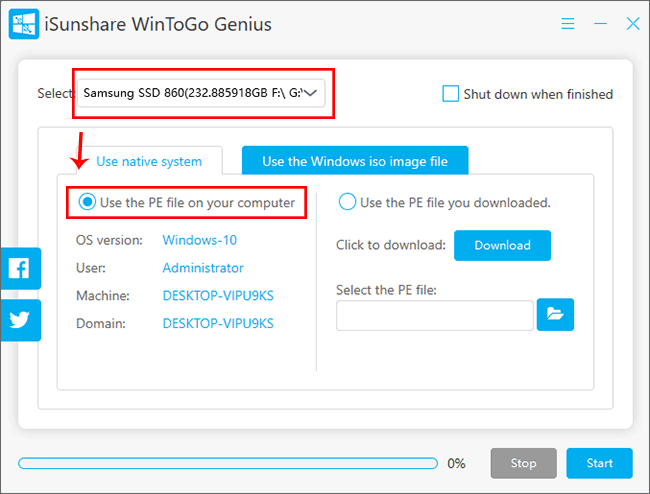Click the Download button
The image size is (650, 494).
tap(502, 245)
